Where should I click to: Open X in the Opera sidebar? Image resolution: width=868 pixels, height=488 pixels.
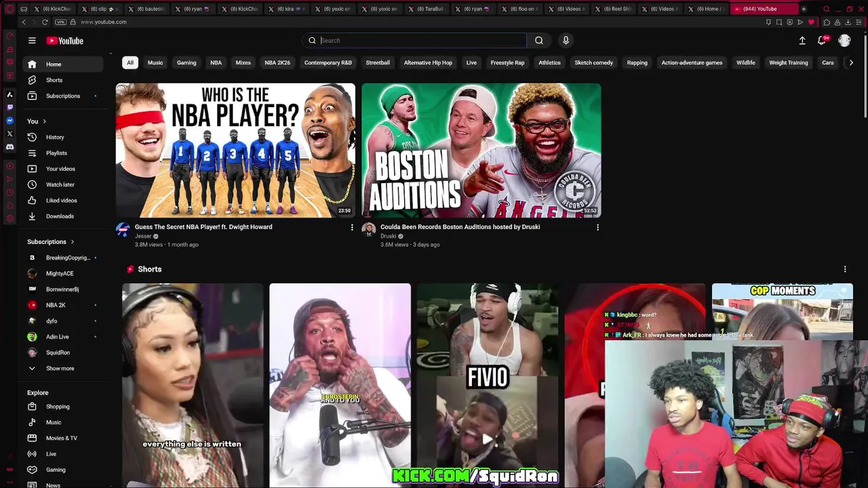[9, 134]
